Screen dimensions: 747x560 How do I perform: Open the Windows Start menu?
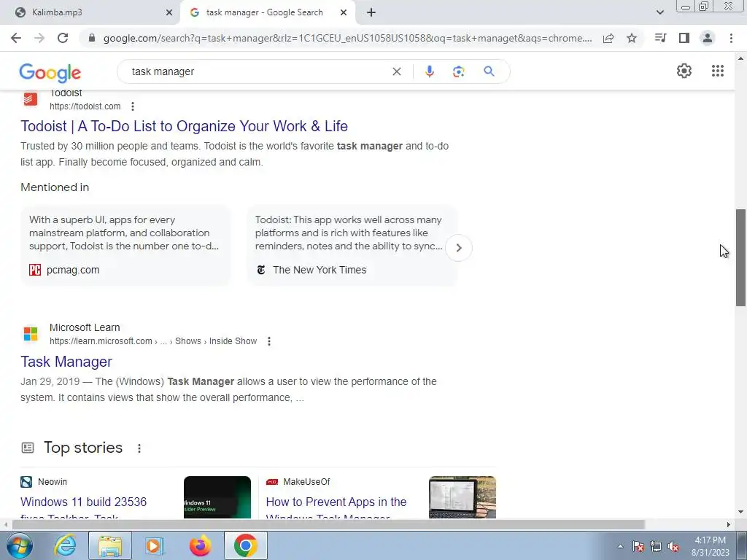(x=20, y=545)
